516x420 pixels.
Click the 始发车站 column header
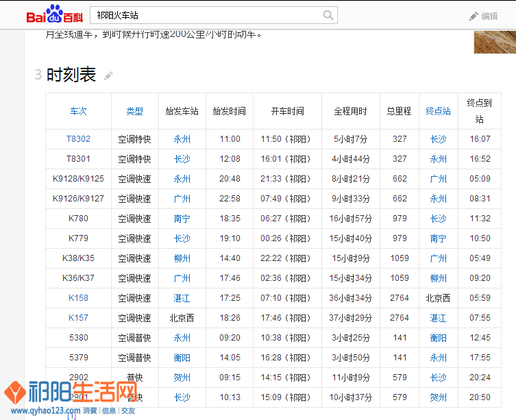coord(182,111)
